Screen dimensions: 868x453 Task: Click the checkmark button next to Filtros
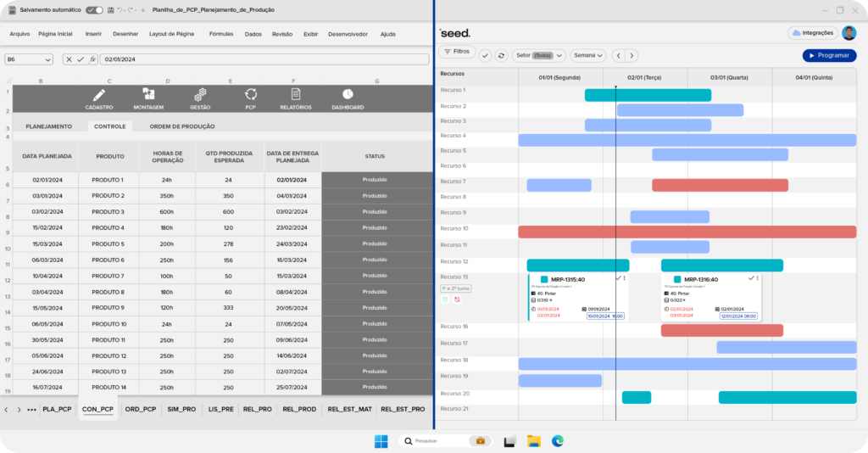click(485, 55)
